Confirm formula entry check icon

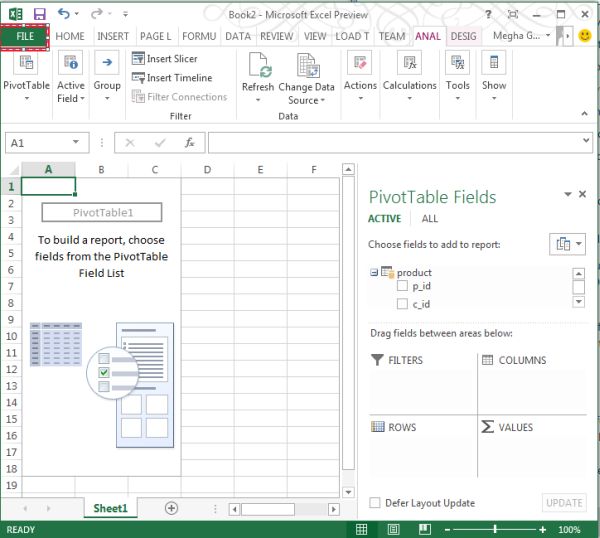(160, 143)
